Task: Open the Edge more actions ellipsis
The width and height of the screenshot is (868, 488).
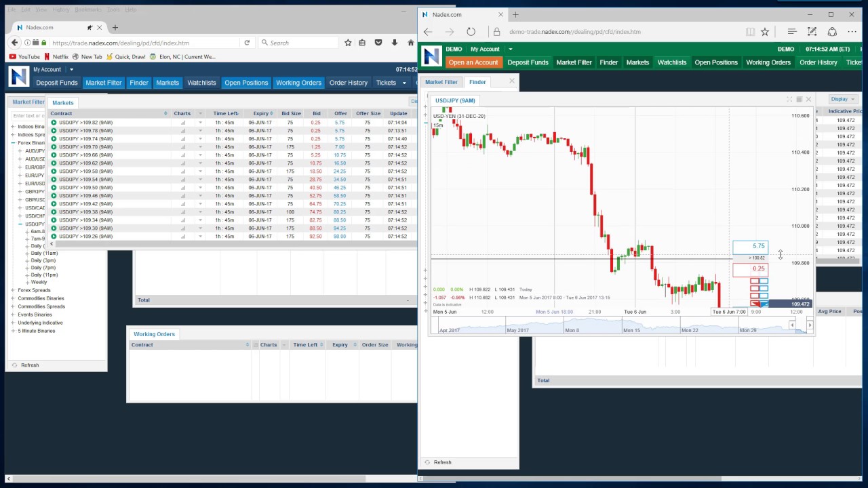Action: point(852,32)
